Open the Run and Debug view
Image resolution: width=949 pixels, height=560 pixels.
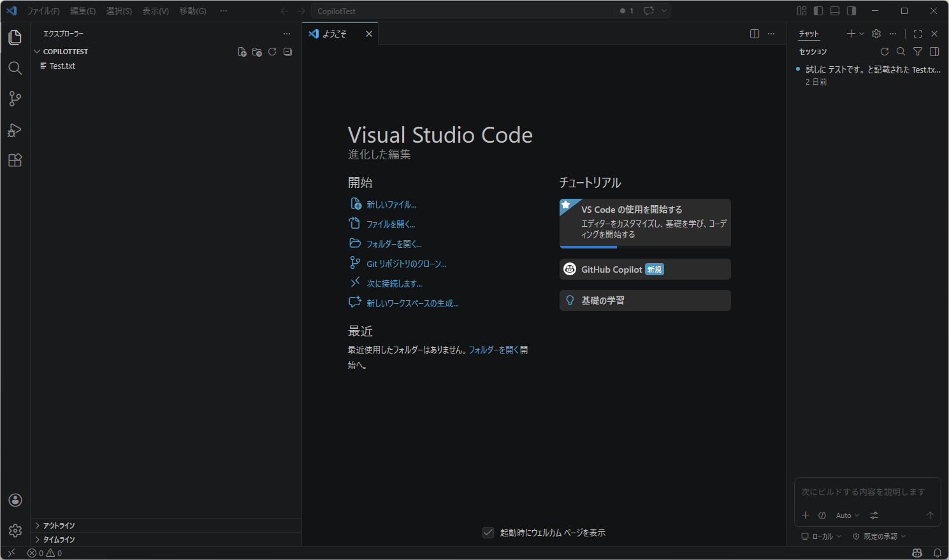[15, 130]
